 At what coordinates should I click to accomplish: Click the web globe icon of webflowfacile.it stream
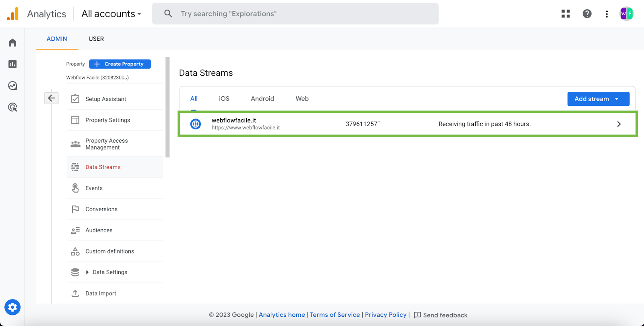196,124
